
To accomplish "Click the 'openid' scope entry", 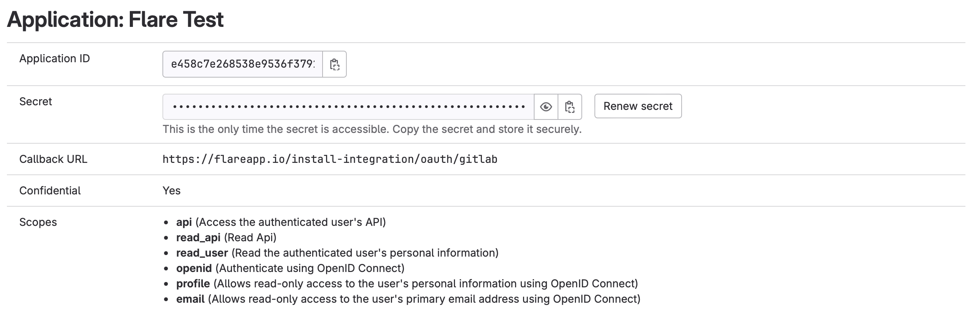I will (x=290, y=268).
